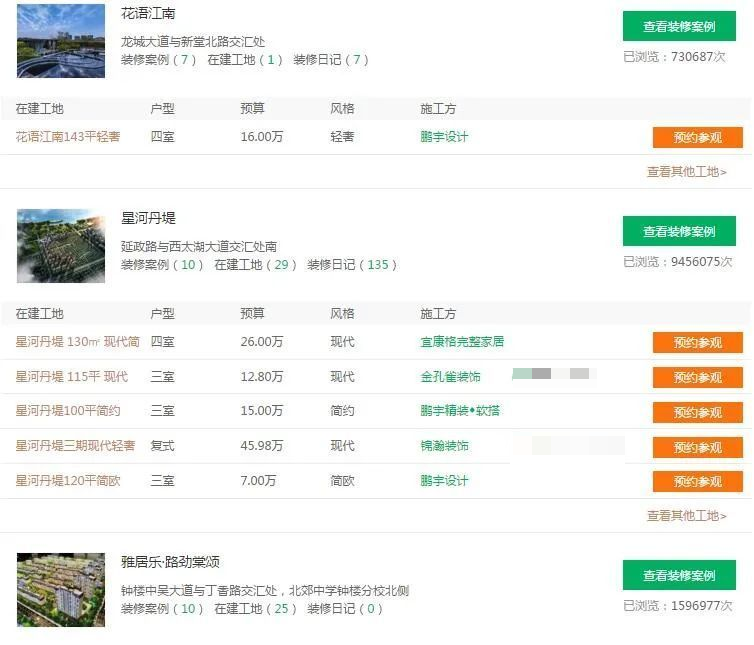Open the 花语江南143平轻奢 site link
Viewport: 754px width, 645px height.
tap(67, 137)
